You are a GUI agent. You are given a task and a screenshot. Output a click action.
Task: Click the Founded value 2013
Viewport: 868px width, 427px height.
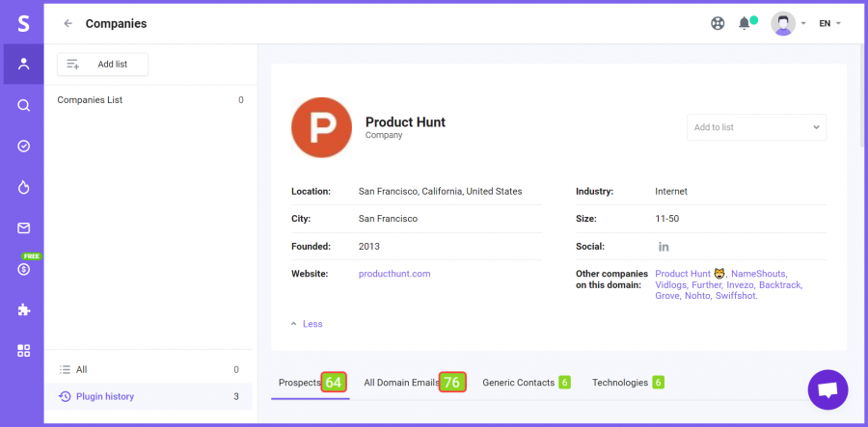[369, 246]
